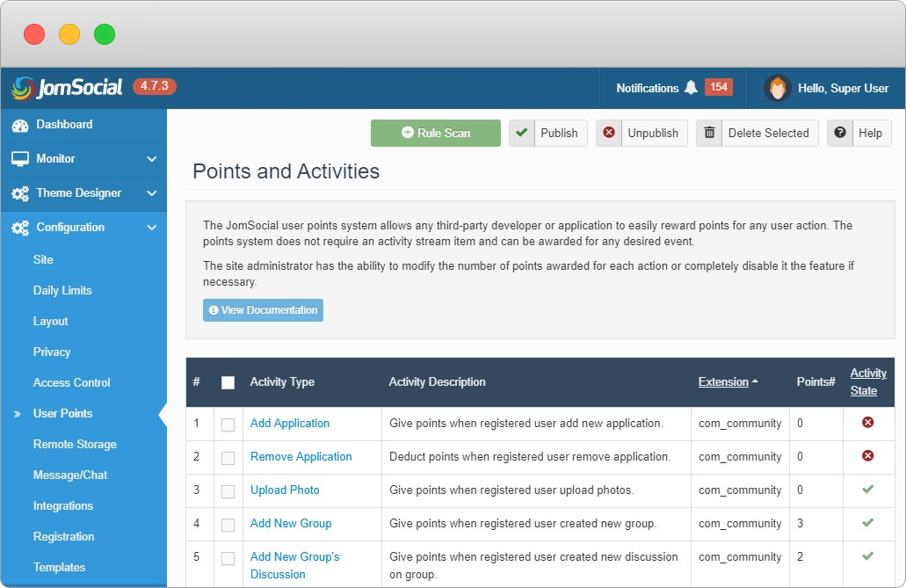The width and height of the screenshot is (906, 588).
Task: Toggle Add Application activity state icon
Action: [x=868, y=423]
